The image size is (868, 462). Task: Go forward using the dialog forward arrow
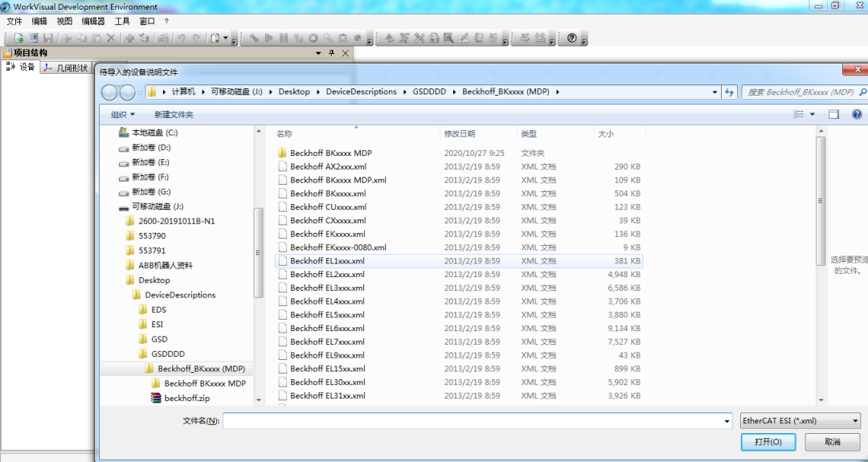click(x=127, y=92)
